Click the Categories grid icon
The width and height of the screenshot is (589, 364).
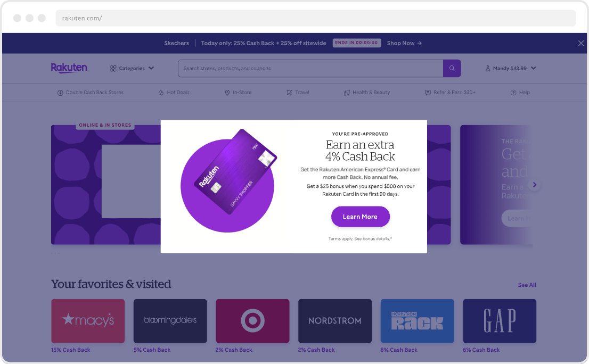click(113, 68)
